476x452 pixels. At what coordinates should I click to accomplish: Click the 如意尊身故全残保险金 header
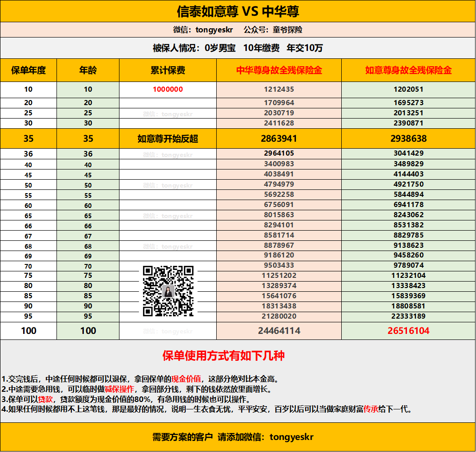tap(408, 70)
